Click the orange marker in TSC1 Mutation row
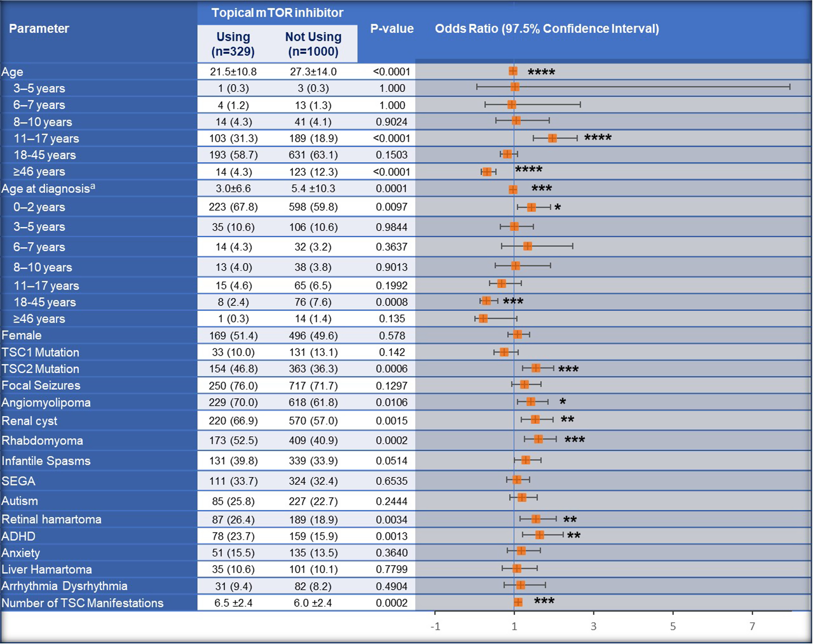 point(504,352)
